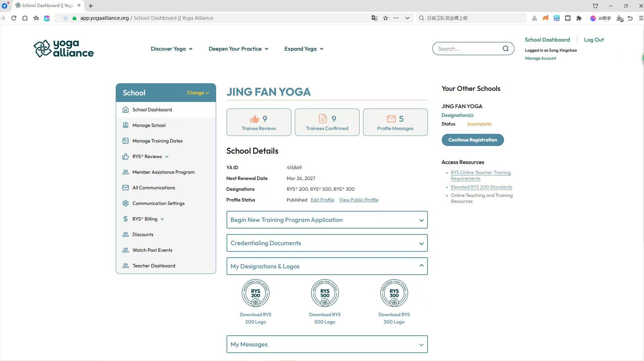Image resolution: width=644 pixels, height=361 pixels.
Task: Click the Yoga Alliance logo
Action: 64,49
